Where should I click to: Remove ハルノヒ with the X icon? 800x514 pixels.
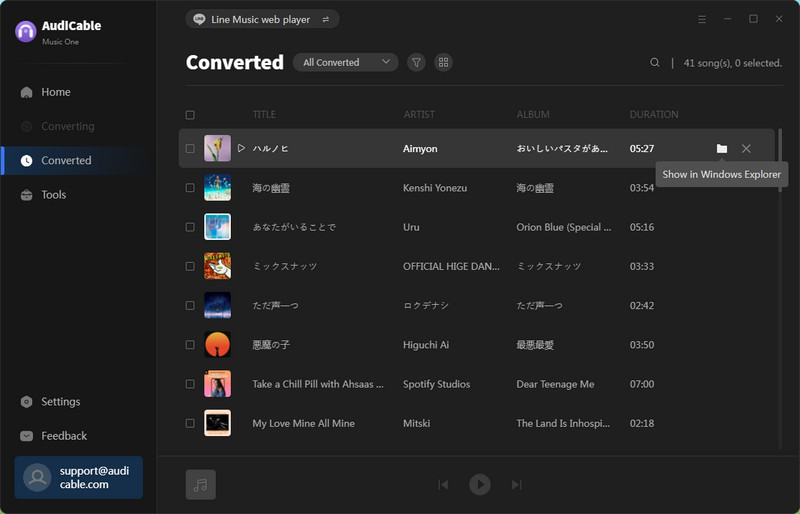pyautogui.click(x=746, y=149)
